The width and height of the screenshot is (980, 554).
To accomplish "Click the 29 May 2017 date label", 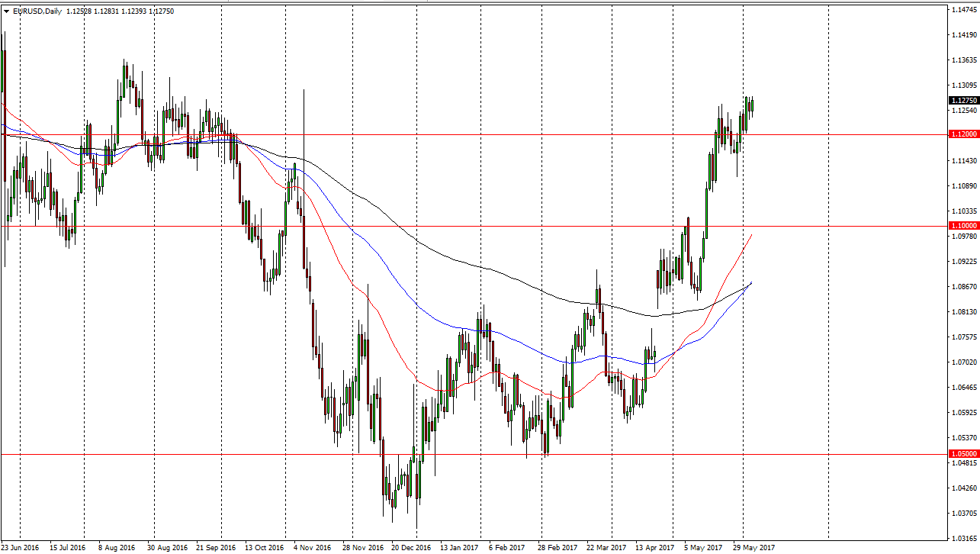I will click(754, 547).
